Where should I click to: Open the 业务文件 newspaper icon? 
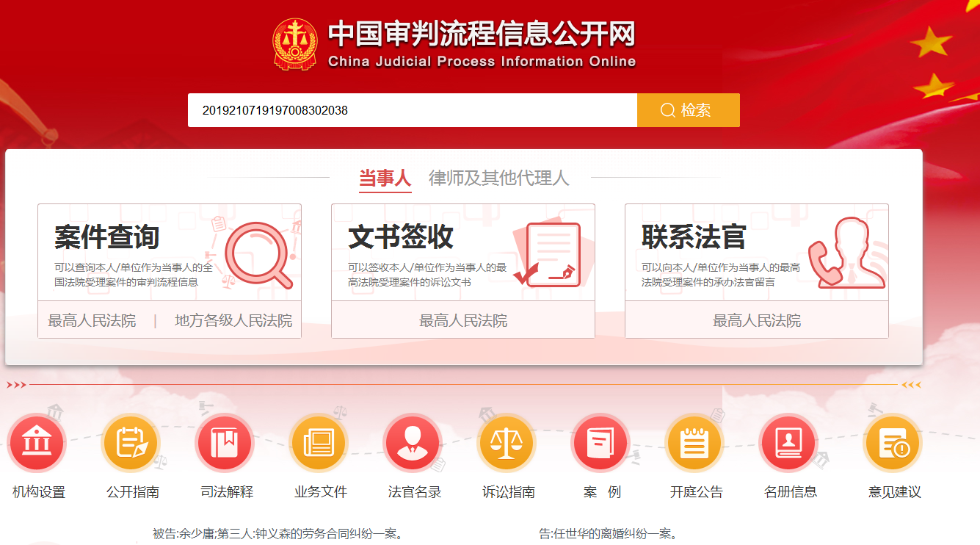click(319, 444)
